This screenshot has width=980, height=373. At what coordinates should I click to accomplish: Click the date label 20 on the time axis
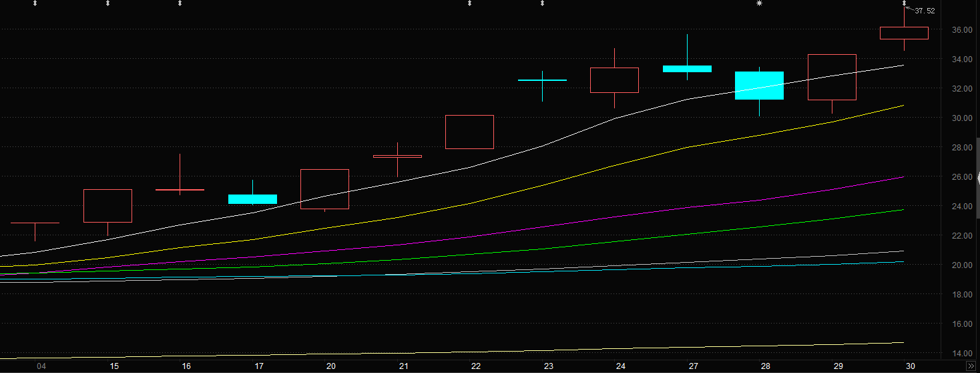[331, 366]
